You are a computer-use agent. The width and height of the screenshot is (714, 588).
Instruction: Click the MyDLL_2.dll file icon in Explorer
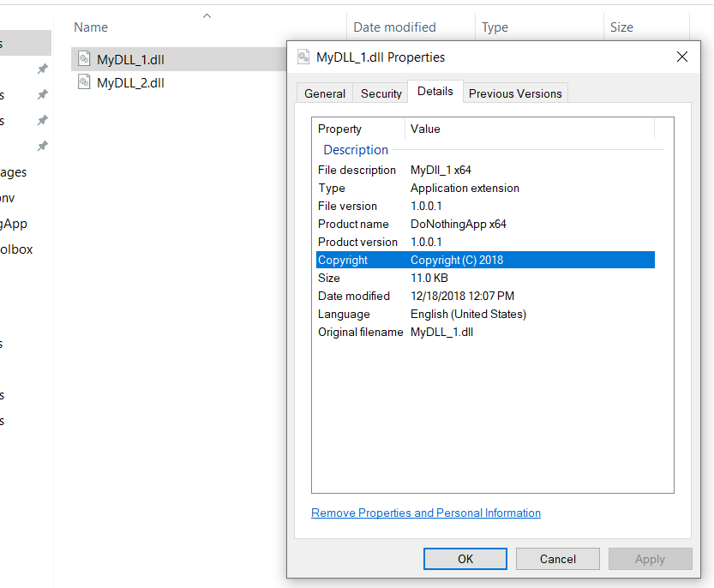(84, 82)
